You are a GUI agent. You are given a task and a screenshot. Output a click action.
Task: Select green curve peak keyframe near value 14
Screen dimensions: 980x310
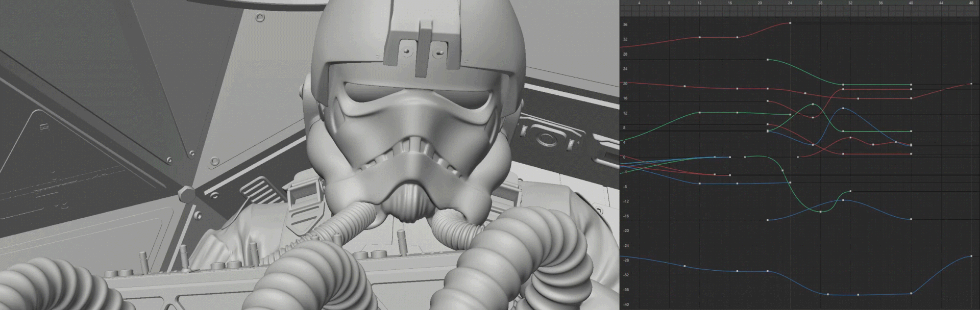click(813, 105)
